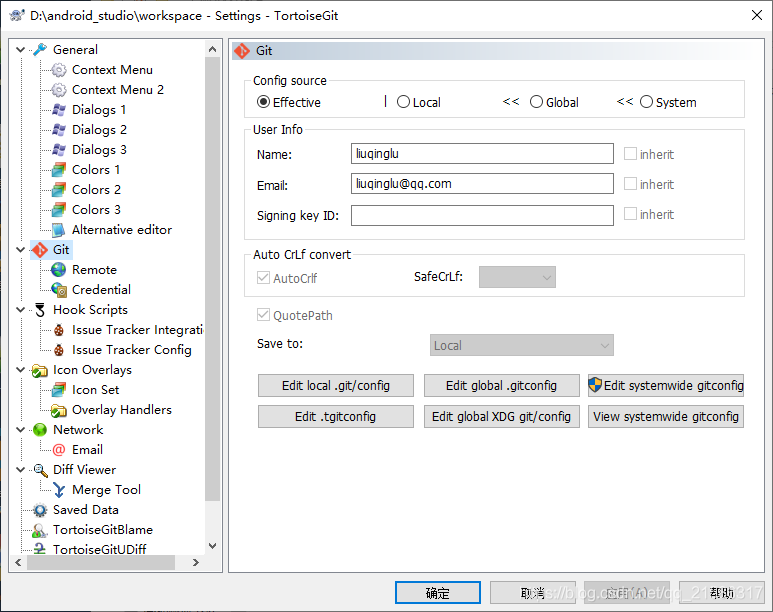This screenshot has width=773, height=612.
Task: Click the 确定 OK button
Action: tap(438, 593)
